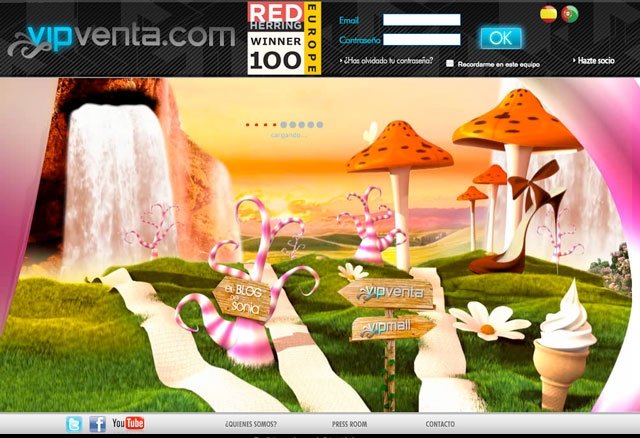Switch language with the Portuguese flag
Viewport: 640px width, 438px height.
(x=569, y=14)
